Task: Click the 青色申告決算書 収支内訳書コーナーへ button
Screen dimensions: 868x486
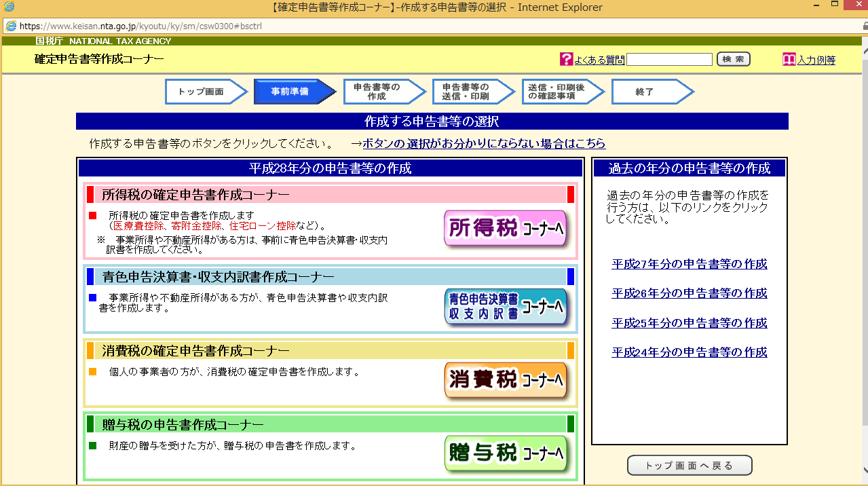Action: (x=507, y=308)
